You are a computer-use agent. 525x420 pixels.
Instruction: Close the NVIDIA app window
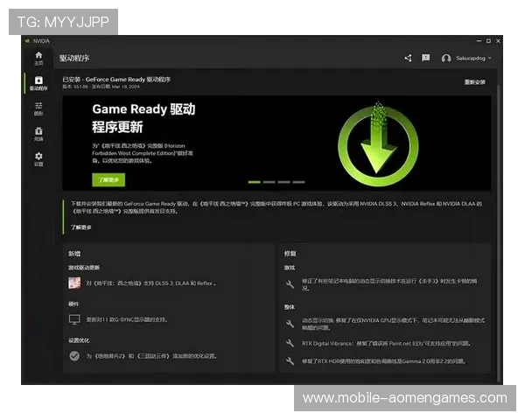[498, 41]
